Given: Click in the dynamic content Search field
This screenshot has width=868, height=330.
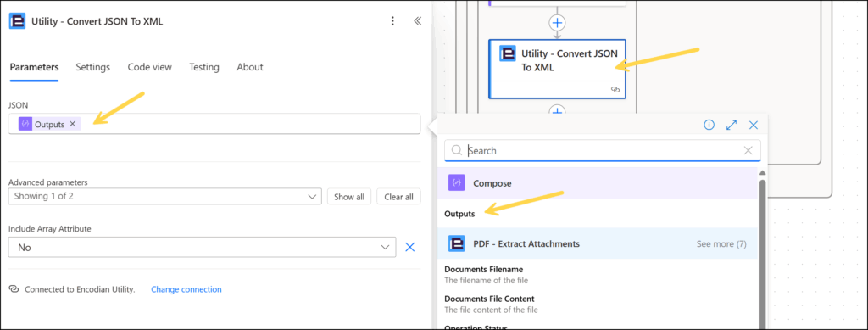Looking at the screenshot, I should coord(603,150).
